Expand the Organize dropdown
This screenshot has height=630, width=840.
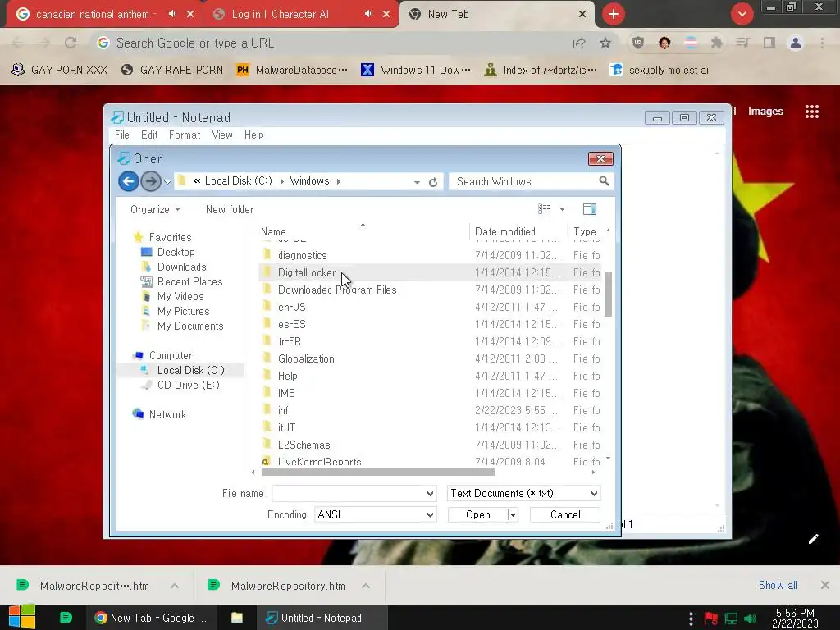point(155,209)
